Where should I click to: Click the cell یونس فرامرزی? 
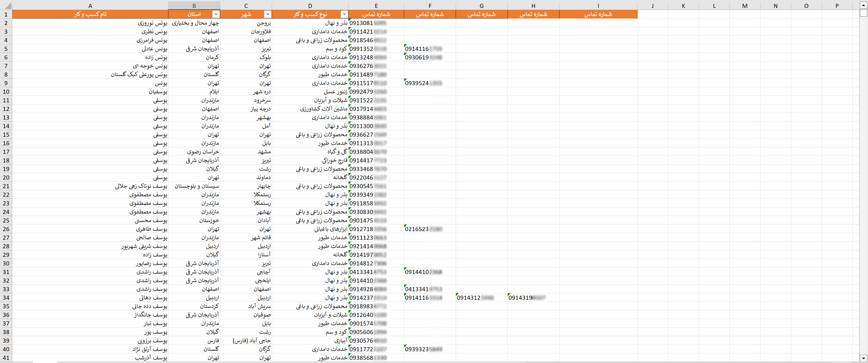[x=90, y=40]
